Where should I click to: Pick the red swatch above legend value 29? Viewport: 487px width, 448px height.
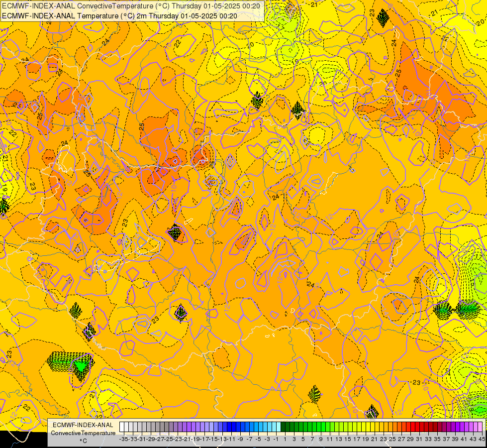tap(408, 427)
